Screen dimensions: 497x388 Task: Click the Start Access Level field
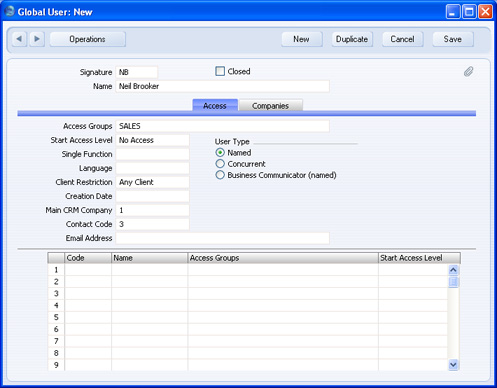(x=152, y=140)
